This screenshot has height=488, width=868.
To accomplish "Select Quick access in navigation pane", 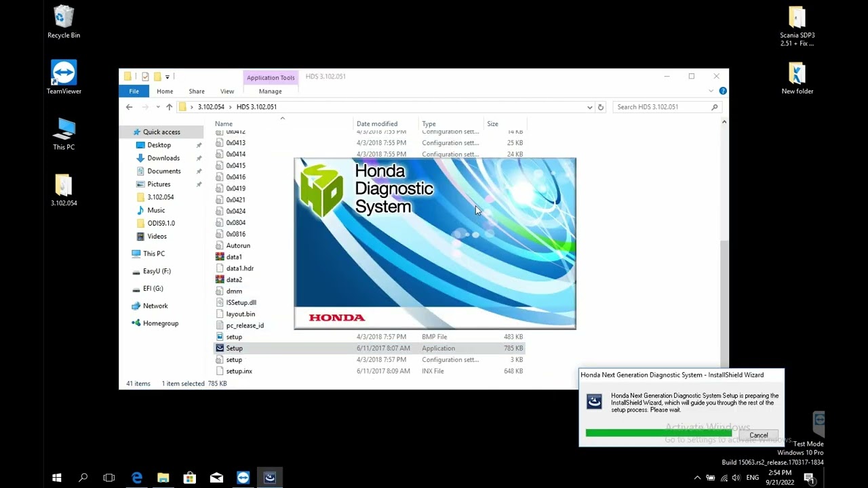I will click(161, 132).
